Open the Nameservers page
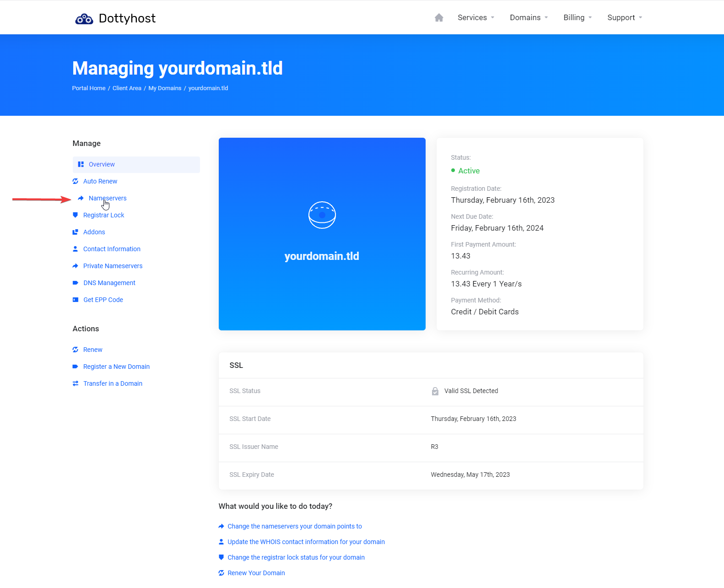 click(108, 198)
